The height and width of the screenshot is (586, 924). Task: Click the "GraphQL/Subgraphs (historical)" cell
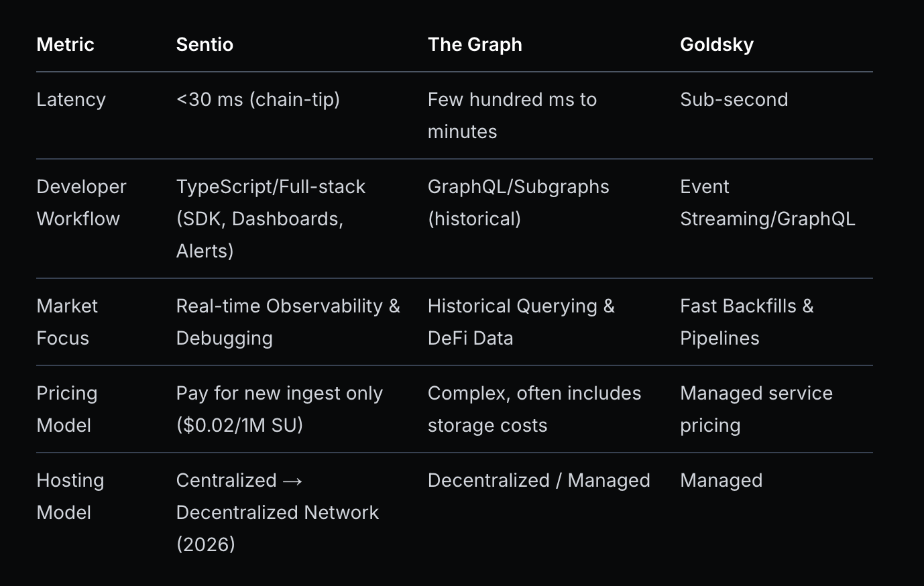(518, 202)
